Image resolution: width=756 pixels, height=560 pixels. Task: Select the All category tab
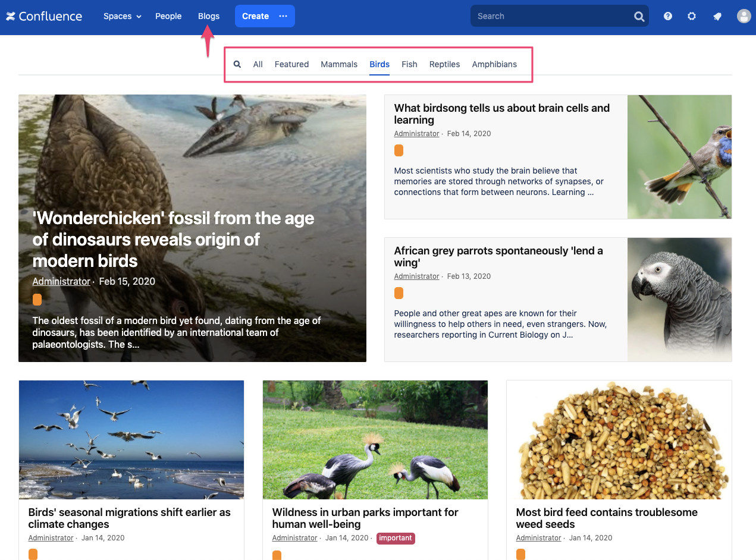[x=258, y=64]
